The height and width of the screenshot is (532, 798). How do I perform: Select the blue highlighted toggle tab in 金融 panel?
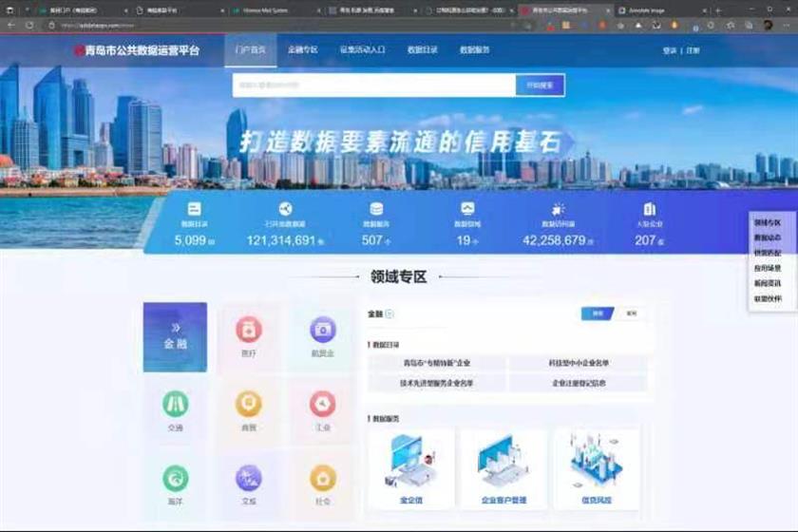coord(598,313)
